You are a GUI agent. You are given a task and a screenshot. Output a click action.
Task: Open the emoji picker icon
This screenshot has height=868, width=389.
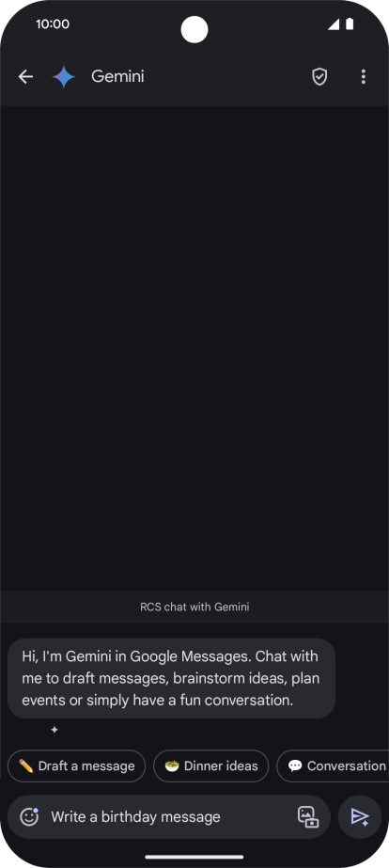click(x=29, y=816)
